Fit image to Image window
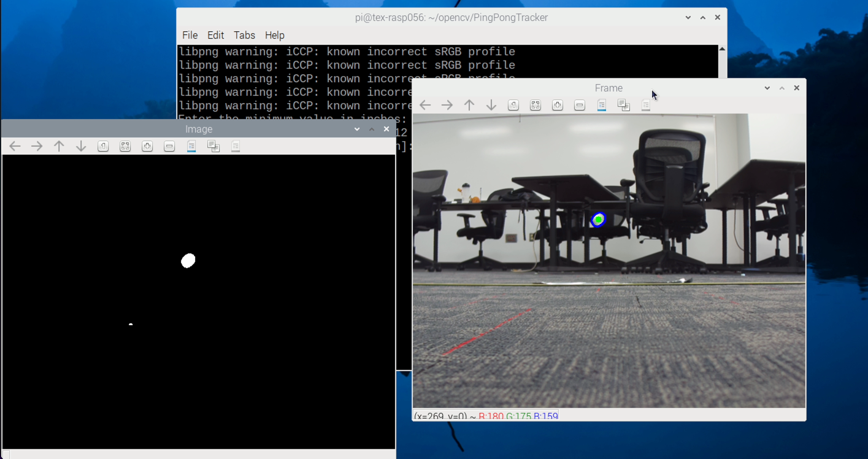This screenshot has width=868, height=459. [125, 146]
